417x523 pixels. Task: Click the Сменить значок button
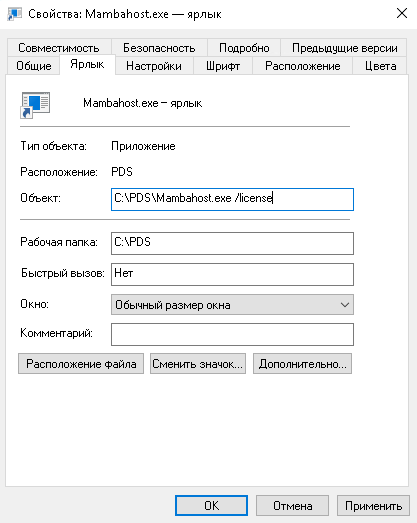pyautogui.click(x=198, y=364)
